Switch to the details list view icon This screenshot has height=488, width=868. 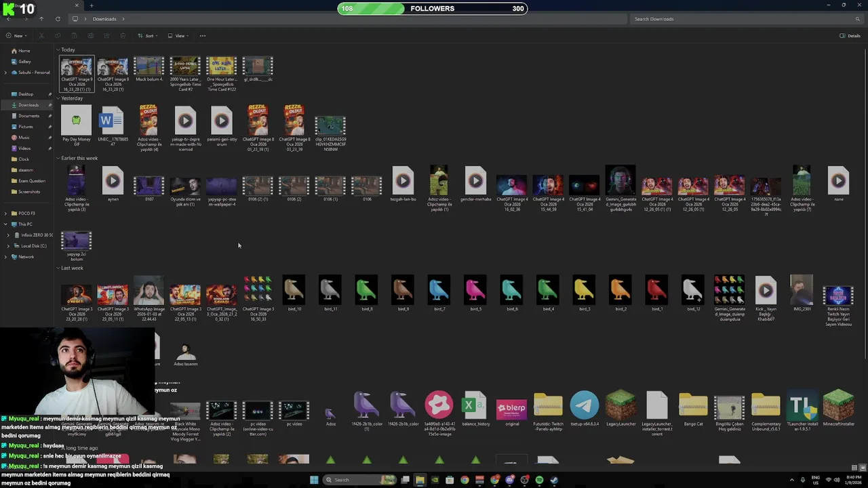pyautogui.click(x=854, y=468)
